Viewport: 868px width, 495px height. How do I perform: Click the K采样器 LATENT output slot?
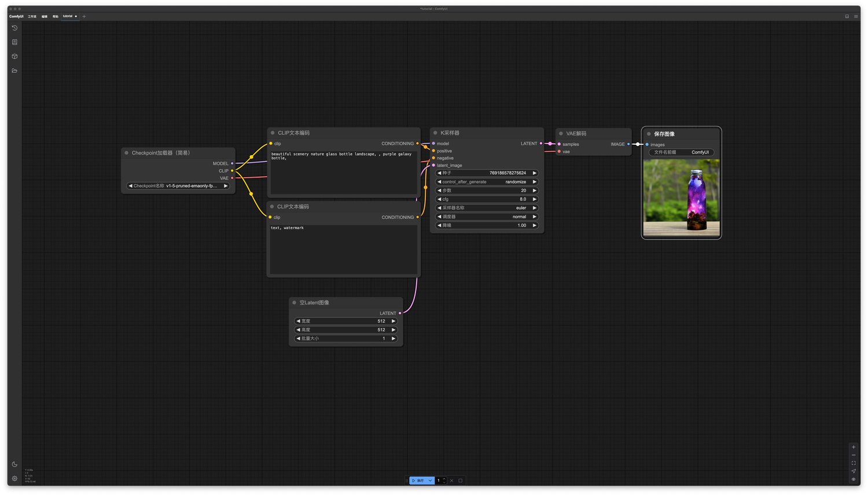point(541,144)
